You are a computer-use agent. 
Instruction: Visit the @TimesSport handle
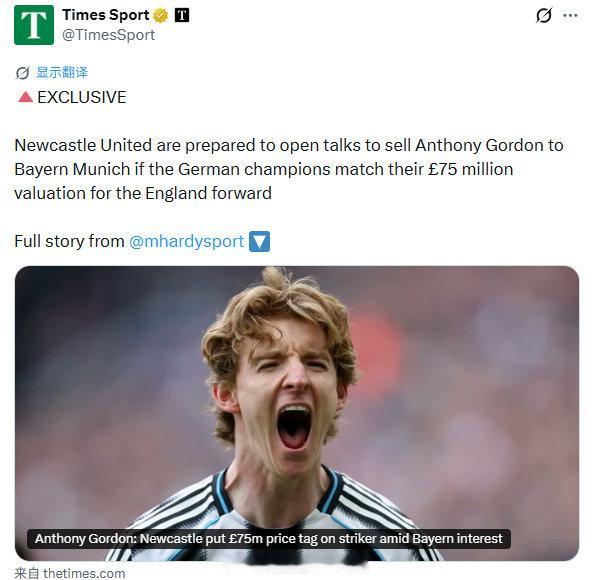(x=109, y=35)
